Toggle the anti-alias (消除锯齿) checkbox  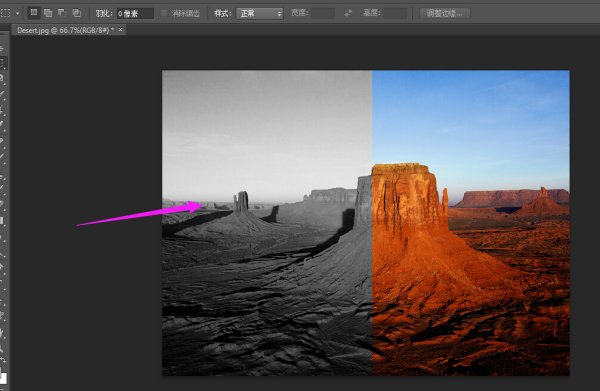click(164, 13)
